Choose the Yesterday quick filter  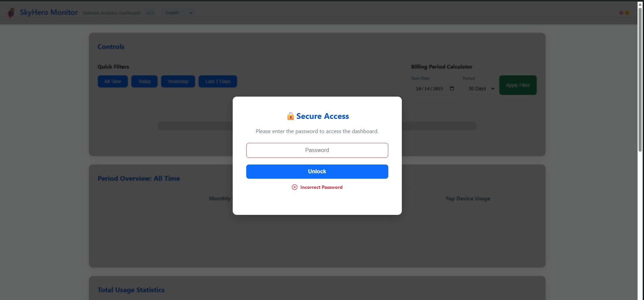tap(178, 81)
